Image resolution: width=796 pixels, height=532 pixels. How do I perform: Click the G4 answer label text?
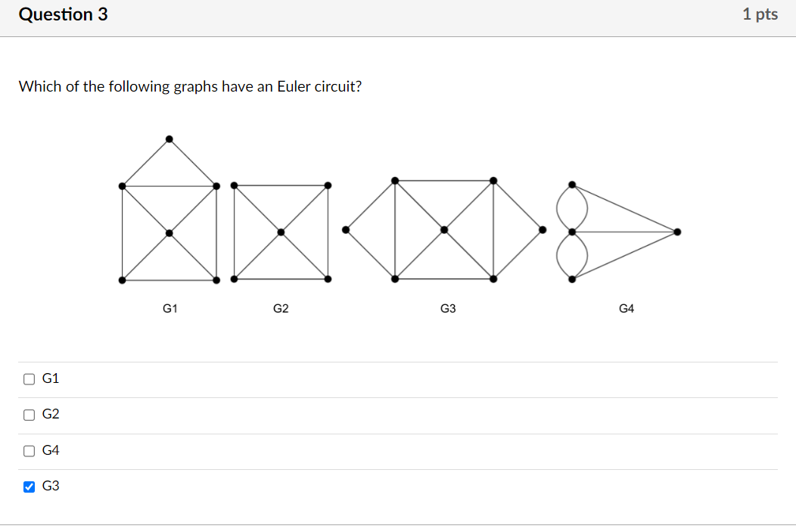tap(51, 450)
